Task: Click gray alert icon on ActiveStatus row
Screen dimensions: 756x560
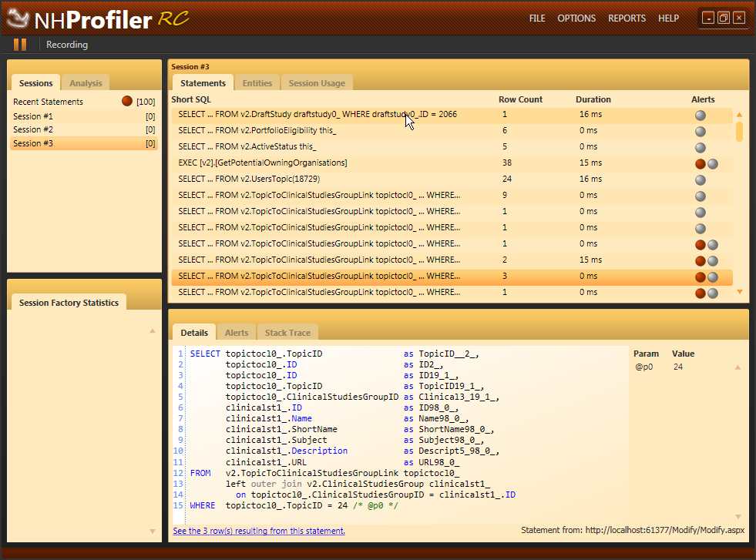Action: point(701,147)
